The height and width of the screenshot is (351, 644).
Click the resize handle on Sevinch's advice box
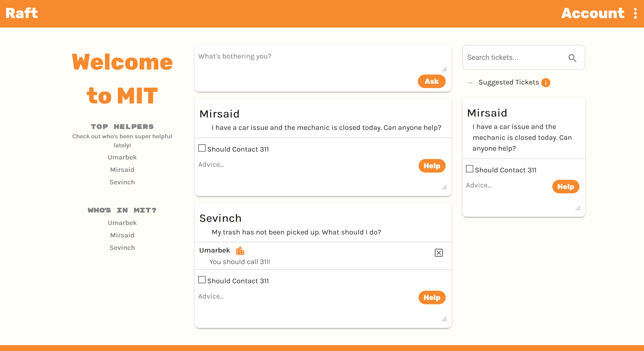click(444, 319)
